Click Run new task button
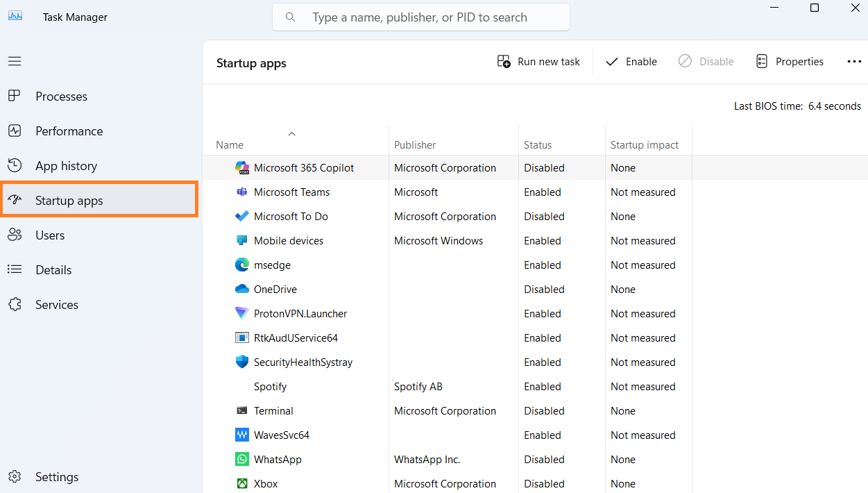Image resolution: width=868 pixels, height=493 pixels. [x=538, y=62]
